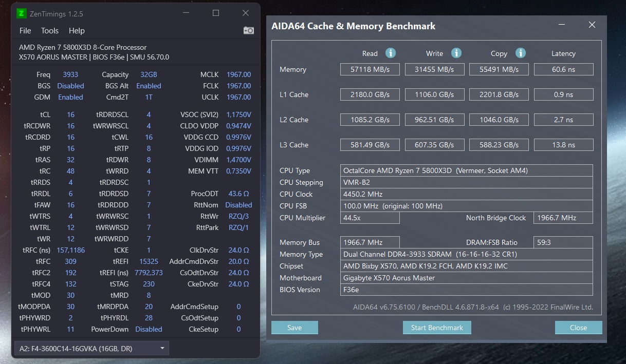Click the Cmd2T value 1T
The width and height of the screenshot is (626, 364).
pyautogui.click(x=149, y=97)
